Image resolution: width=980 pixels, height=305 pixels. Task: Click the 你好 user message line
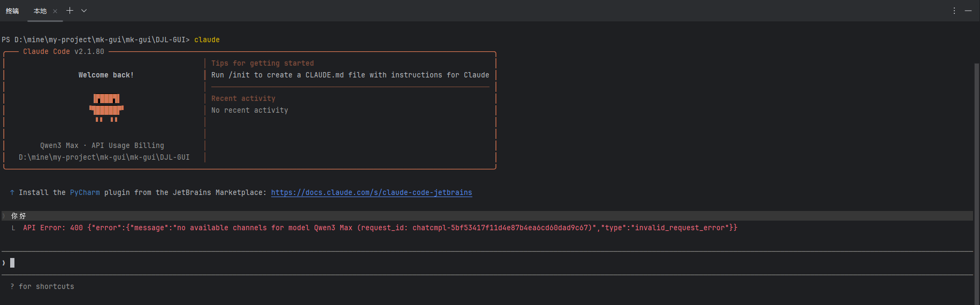487,216
